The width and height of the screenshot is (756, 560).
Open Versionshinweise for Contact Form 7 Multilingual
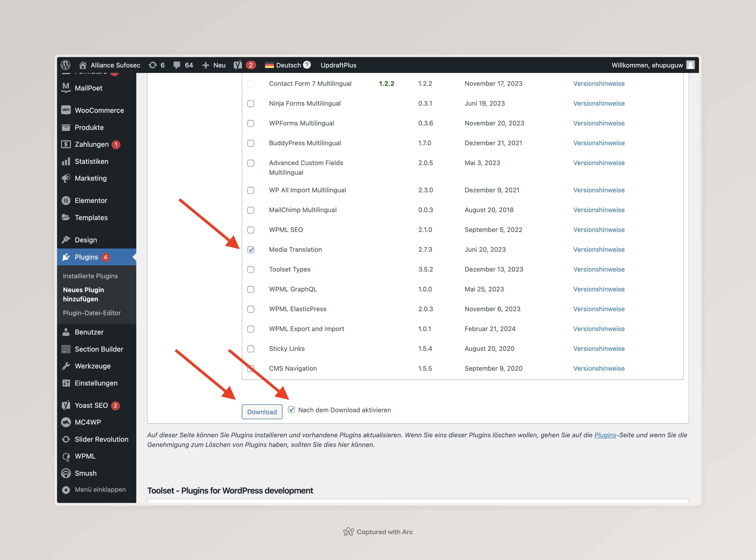pos(599,83)
